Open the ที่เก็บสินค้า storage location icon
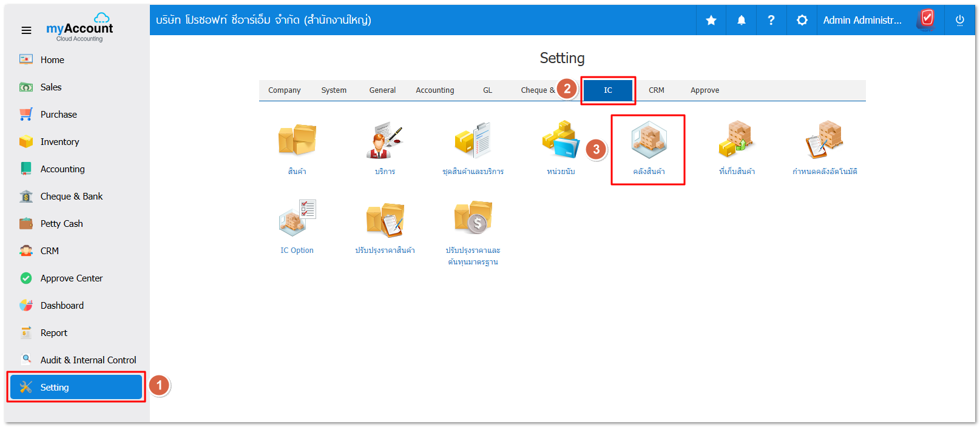Image resolution: width=980 pixels, height=427 pixels. tap(736, 141)
